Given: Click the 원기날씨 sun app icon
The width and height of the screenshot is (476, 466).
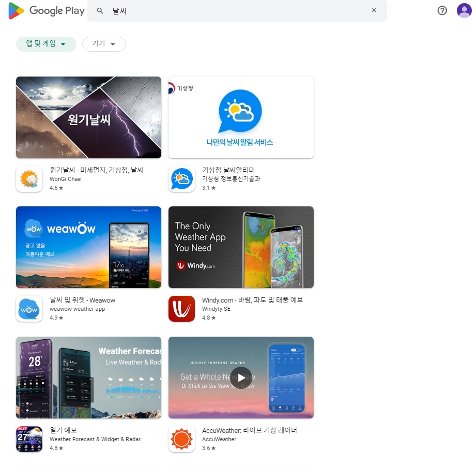Looking at the screenshot, I should click(x=29, y=178).
